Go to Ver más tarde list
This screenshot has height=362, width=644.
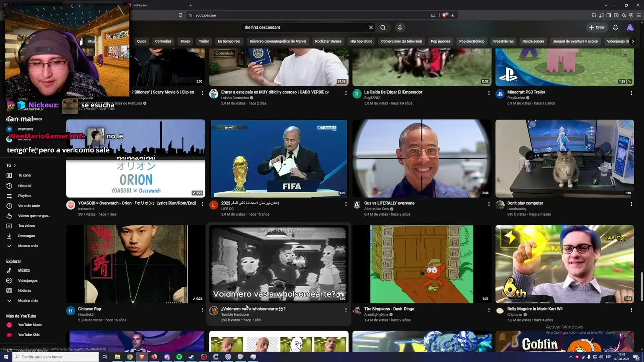29,206
